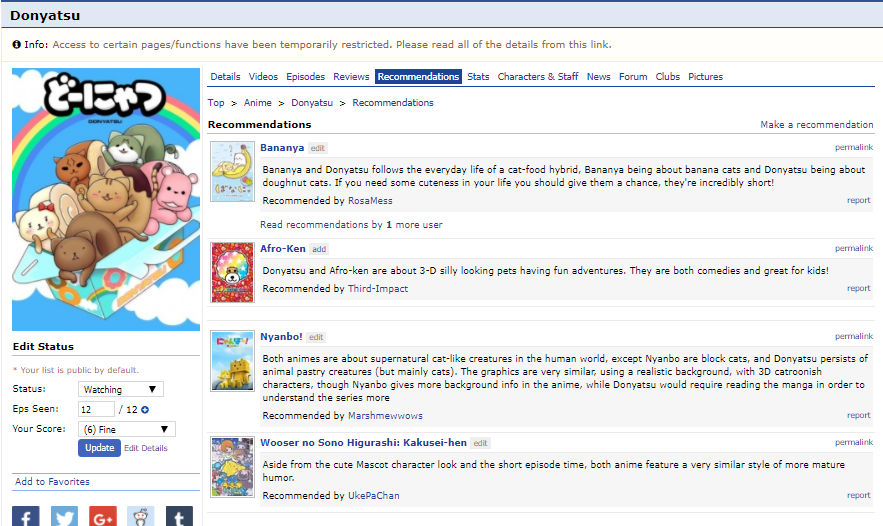Open the Bananya thumbnail image
This screenshot has height=526, width=883.
tap(232, 172)
